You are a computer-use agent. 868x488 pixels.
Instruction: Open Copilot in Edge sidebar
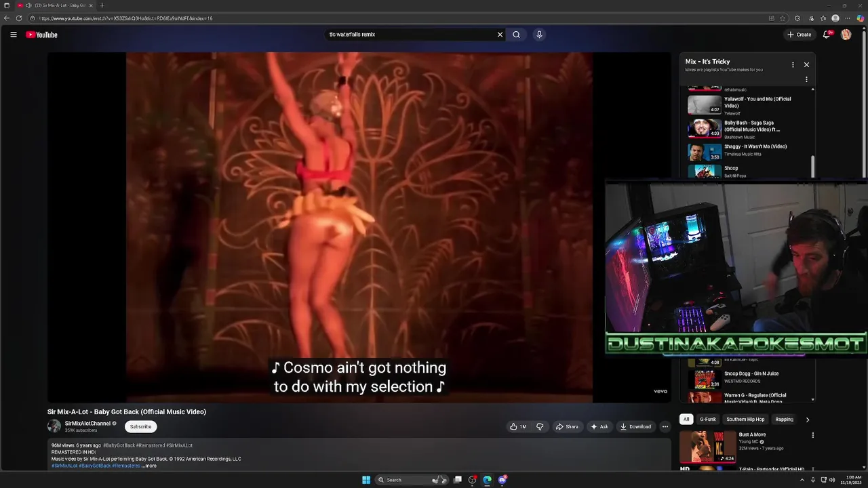861,18
